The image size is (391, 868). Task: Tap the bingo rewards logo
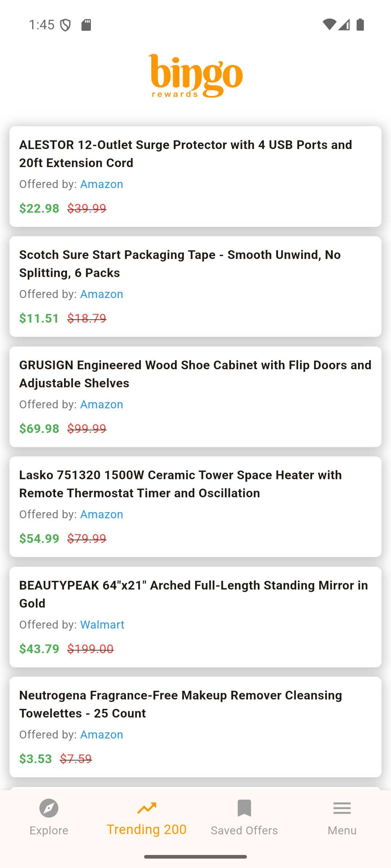coord(195,76)
